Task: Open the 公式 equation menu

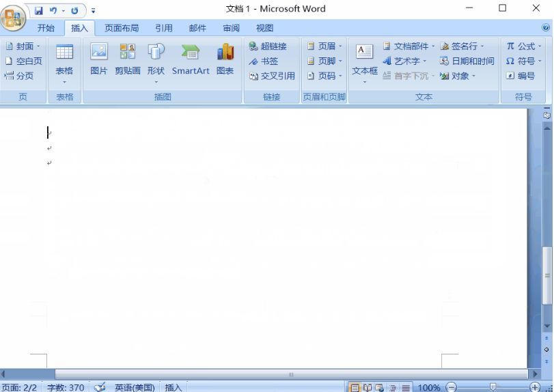Action: coord(524,46)
